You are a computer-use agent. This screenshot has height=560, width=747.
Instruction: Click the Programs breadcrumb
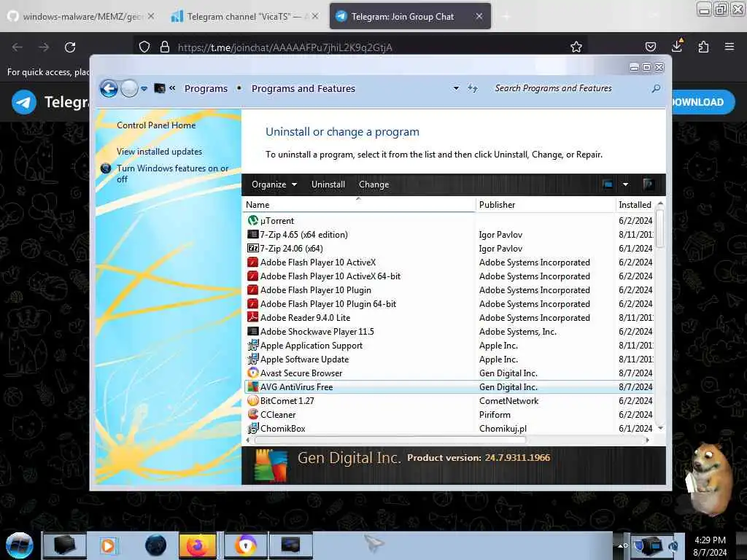206,88
